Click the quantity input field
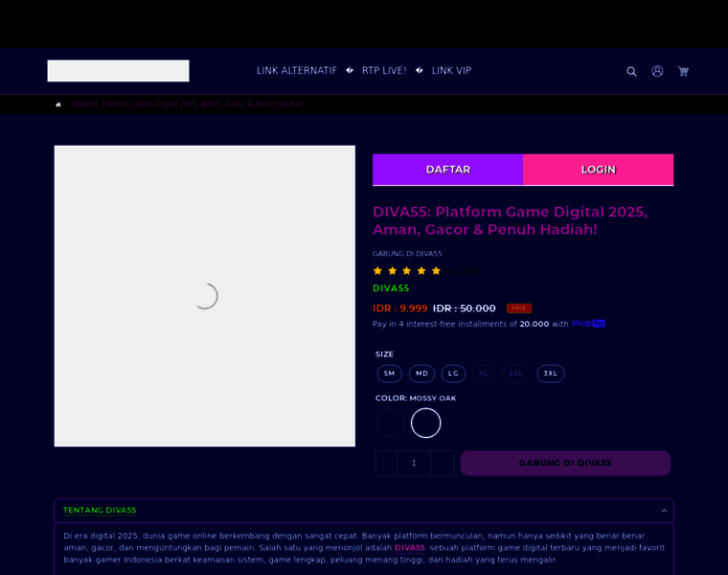Viewport: 728px width, 575px height. point(414,463)
